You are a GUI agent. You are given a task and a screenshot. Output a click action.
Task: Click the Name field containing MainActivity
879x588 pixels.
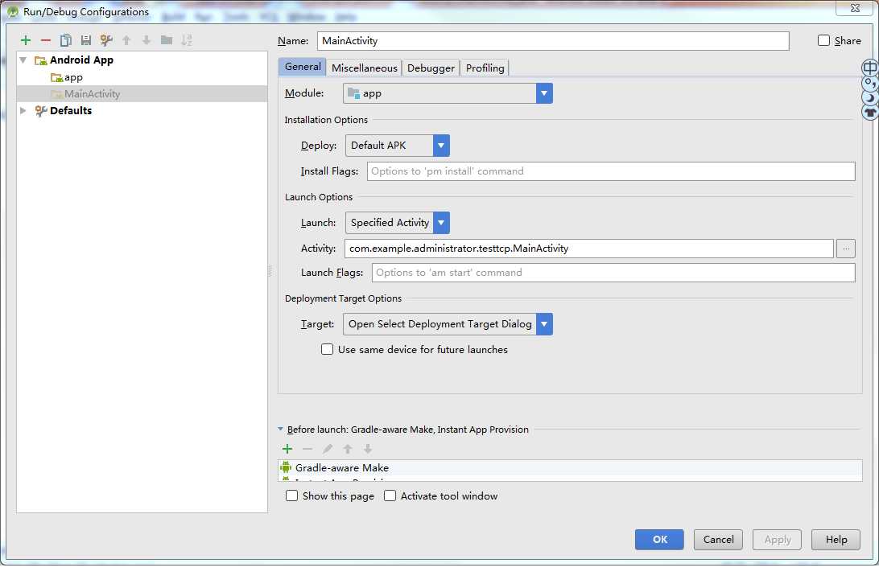pyautogui.click(x=553, y=41)
